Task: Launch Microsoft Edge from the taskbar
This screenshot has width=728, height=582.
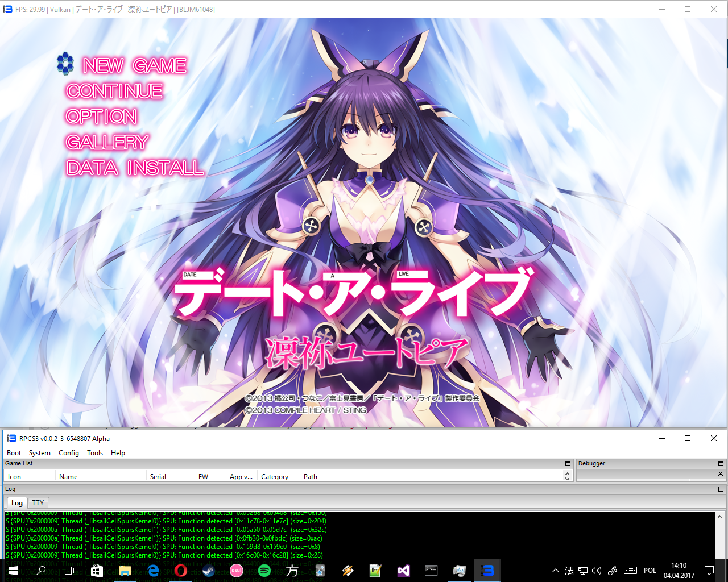Action: coord(152,571)
